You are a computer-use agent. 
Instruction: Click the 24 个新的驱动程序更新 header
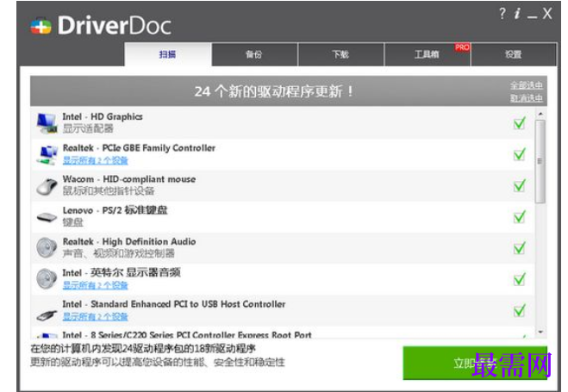coord(274,91)
